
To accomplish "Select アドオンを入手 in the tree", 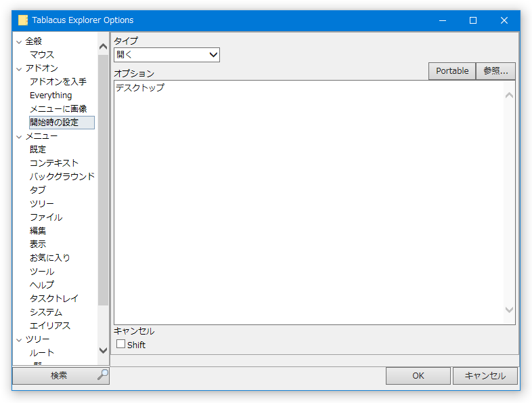I will click(x=58, y=82).
